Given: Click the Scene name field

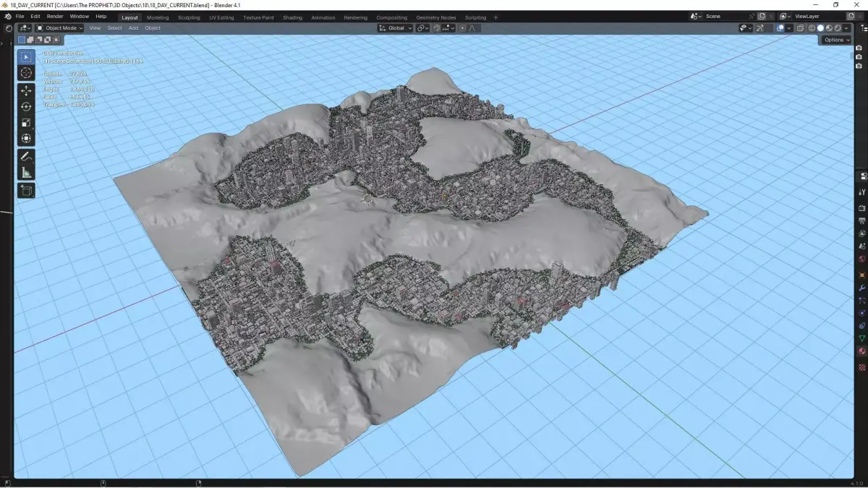Looking at the screenshot, I should [725, 16].
